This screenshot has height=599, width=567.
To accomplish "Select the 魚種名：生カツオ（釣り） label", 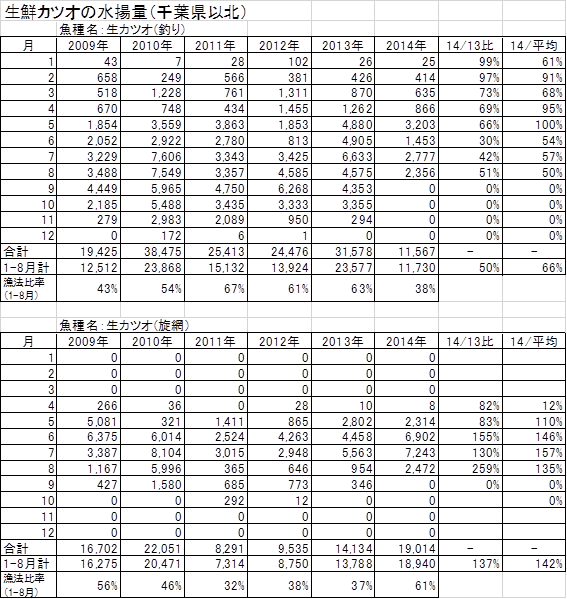I will point(122,29).
